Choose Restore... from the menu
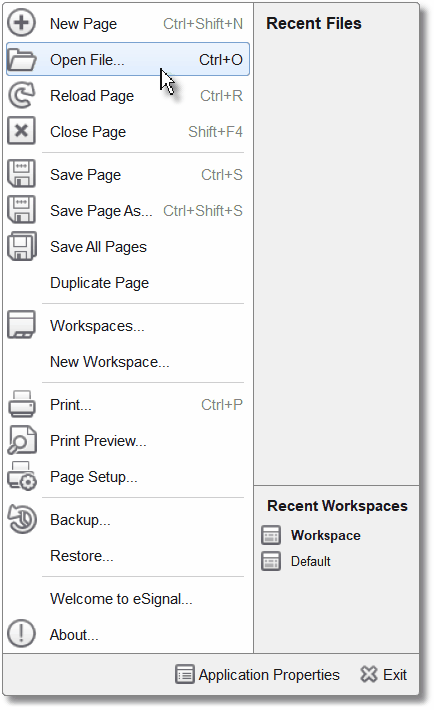Image resolution: width=434 pixels, height=710 pixels. (x=128, y=556)
